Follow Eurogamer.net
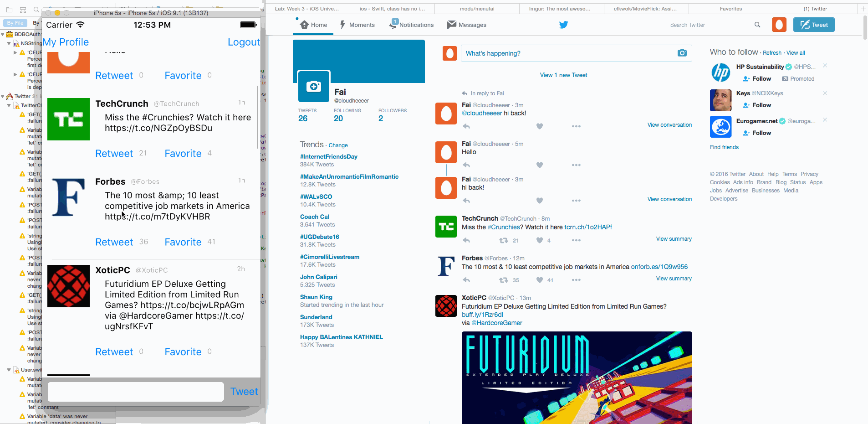Viewport: 868px width, 424px height. pyautogui.click(x=757, y=133)
